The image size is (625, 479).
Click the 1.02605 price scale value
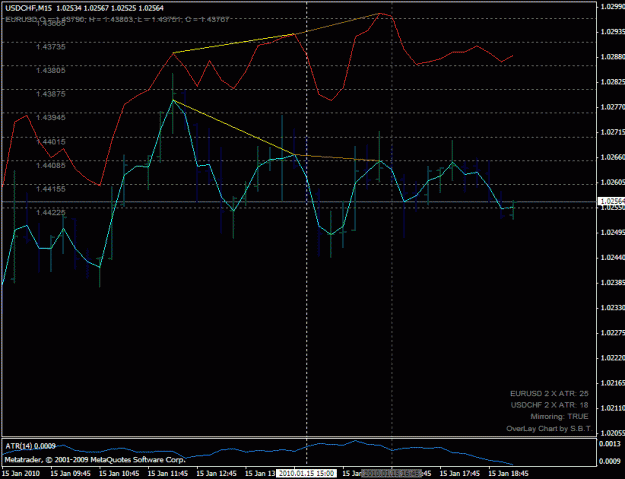pyautogui.click(x=612, y=182)
